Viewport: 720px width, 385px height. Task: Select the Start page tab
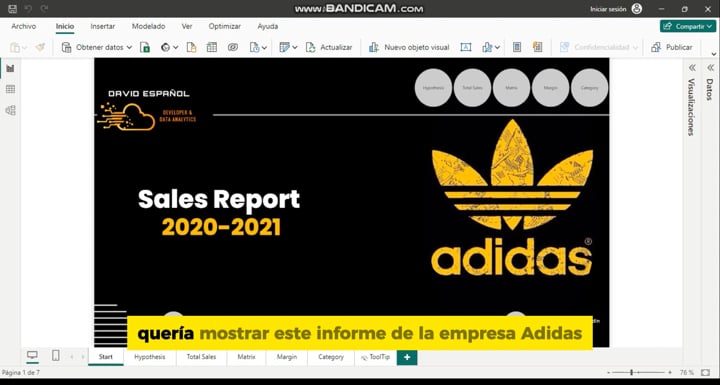click(106, 357)
